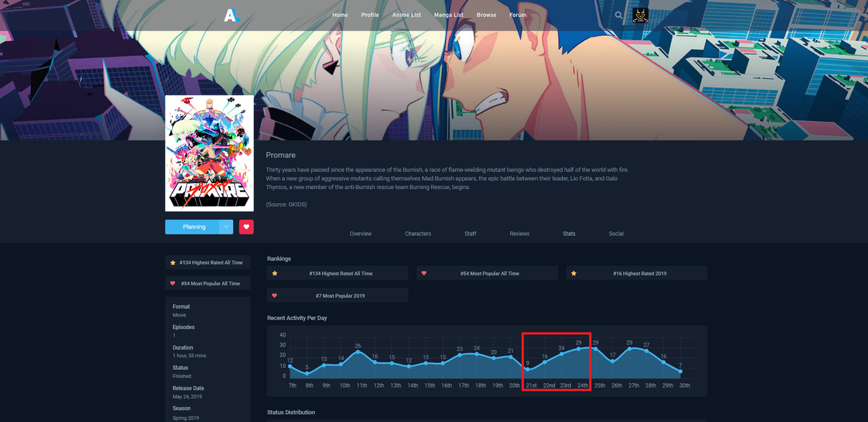Open Profile in top navigation

[370, 15]
